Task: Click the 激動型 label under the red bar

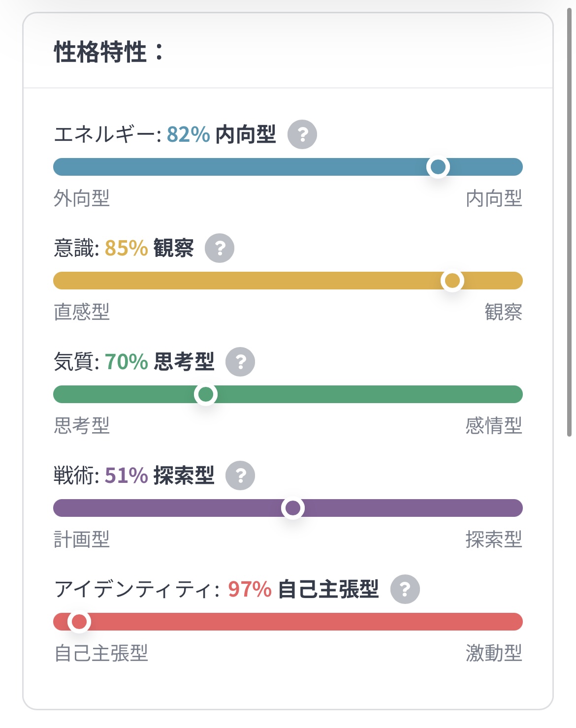Action: point(494,653)
